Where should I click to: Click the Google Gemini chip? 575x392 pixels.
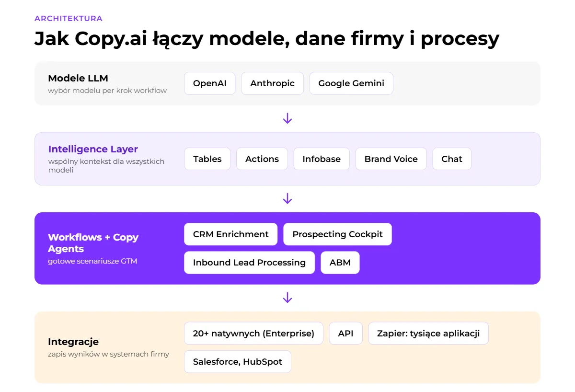coord(351,83)
